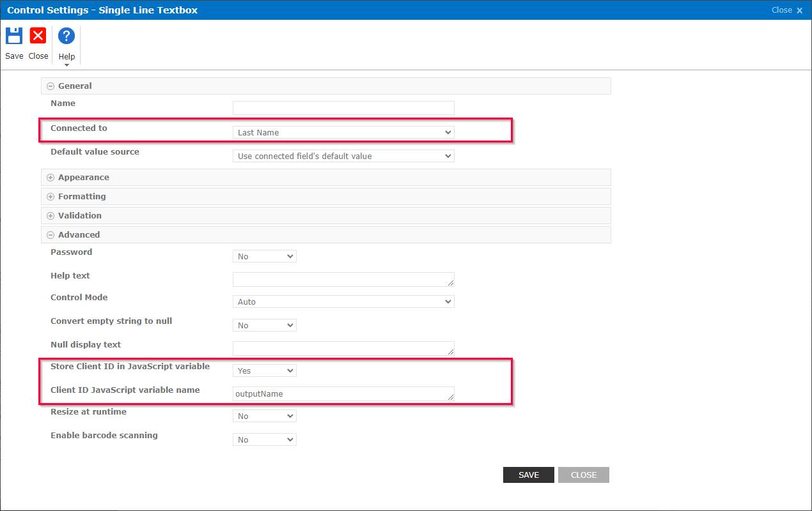Expand the Appearance section
812x511 pixels.
pos(50,177)
